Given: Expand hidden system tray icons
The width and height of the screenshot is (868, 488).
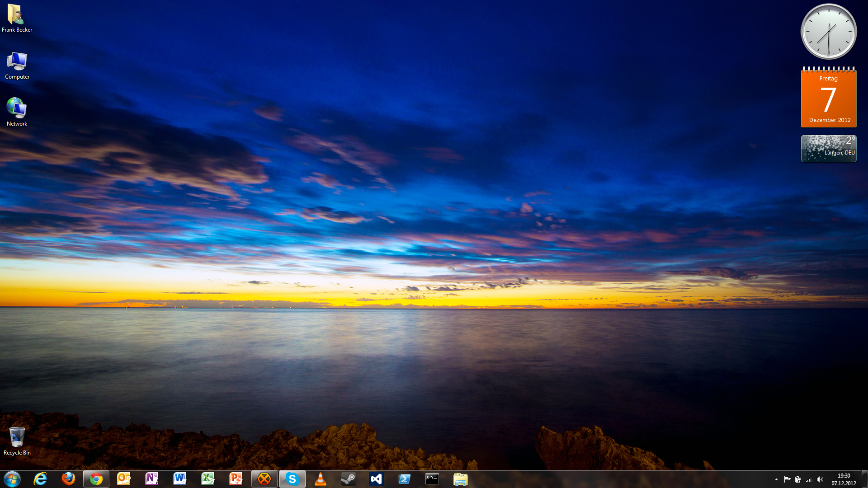Looking at the screenshot, I should 776,479.
